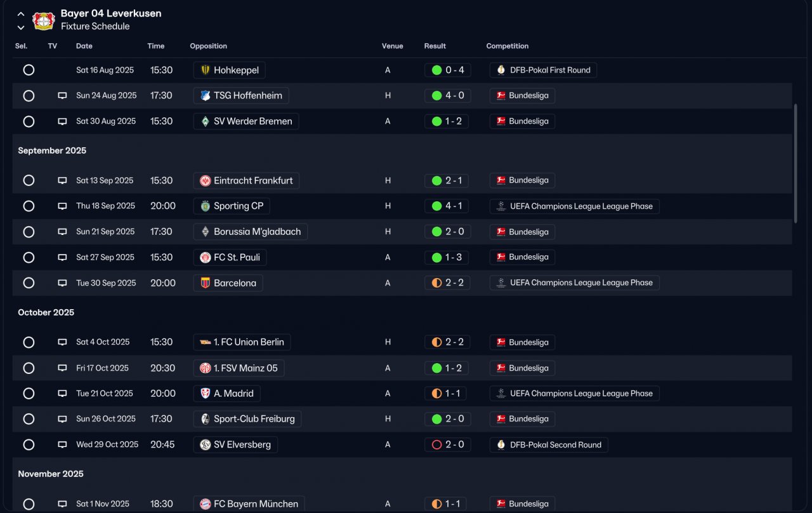Select the Hohkeppel fixture radio button
Screen dimensions: 812x513
29,70
